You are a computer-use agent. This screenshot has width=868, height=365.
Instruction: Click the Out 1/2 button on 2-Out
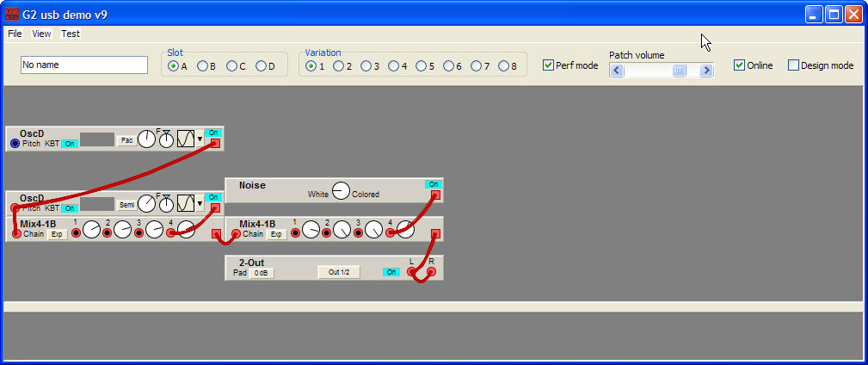click(x=339, y=272)
